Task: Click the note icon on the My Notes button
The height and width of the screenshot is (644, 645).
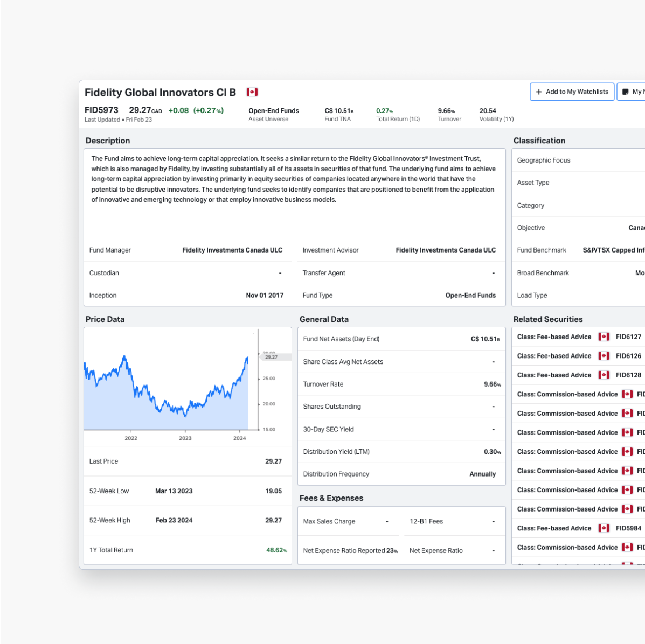Action: click(x=626, y=92)
